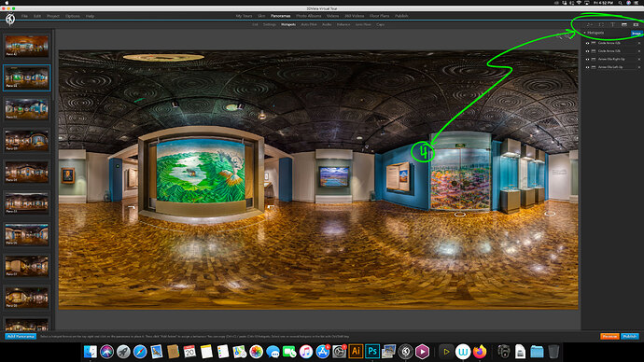Click the orange Preview button

609,336
